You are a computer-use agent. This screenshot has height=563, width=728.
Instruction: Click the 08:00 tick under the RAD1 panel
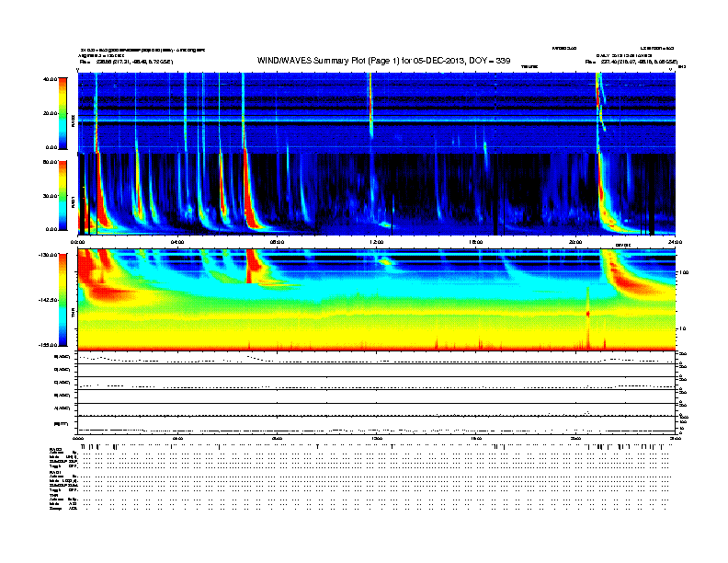coord(277,242)
